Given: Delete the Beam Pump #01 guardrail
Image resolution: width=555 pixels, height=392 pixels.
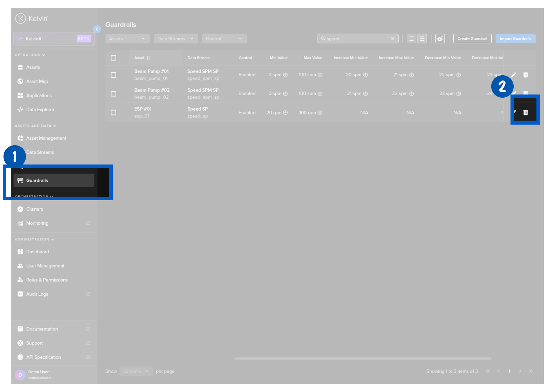Looking at the screenshot, I should pos(525,75).
